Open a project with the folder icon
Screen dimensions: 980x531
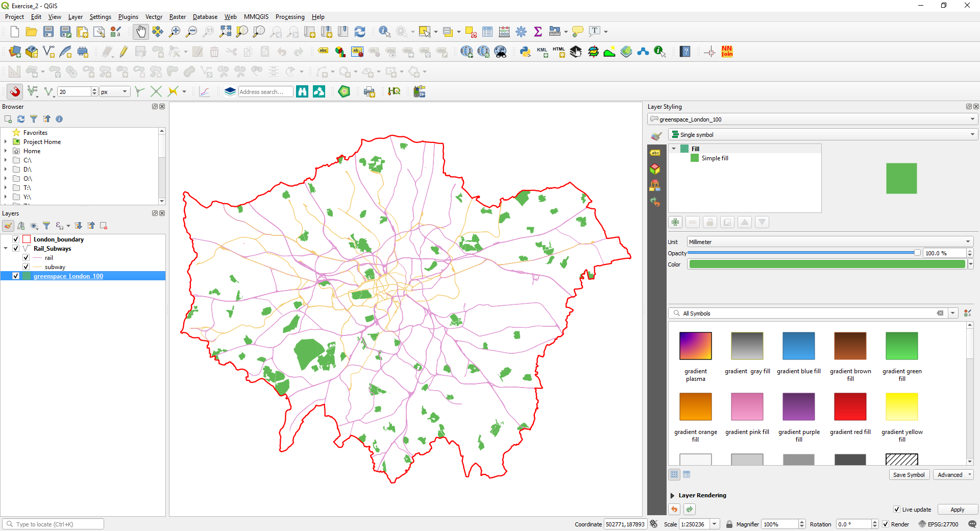(32, 32)
